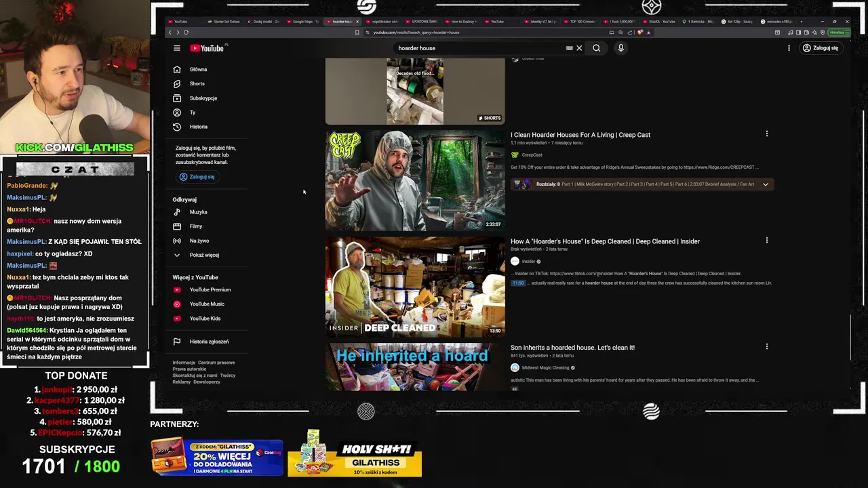Open the Centrum prasowe footer link

(x=216, y=363)
